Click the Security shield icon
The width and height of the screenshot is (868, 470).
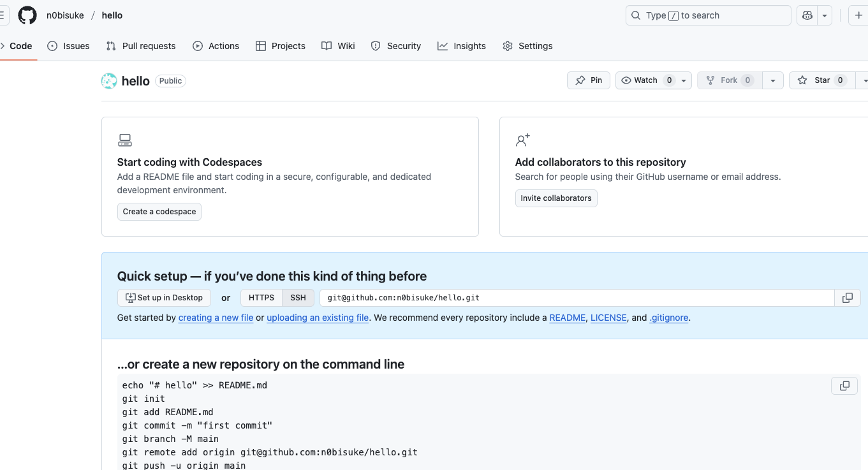pyautogui.click(x=376, y=46)
